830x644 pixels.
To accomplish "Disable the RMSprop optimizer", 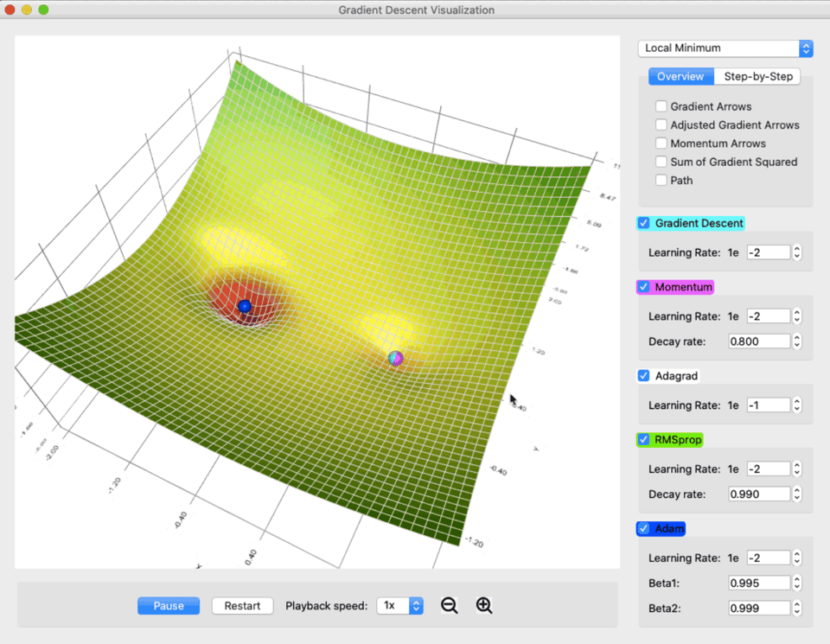I will click(x=643, y=440).
